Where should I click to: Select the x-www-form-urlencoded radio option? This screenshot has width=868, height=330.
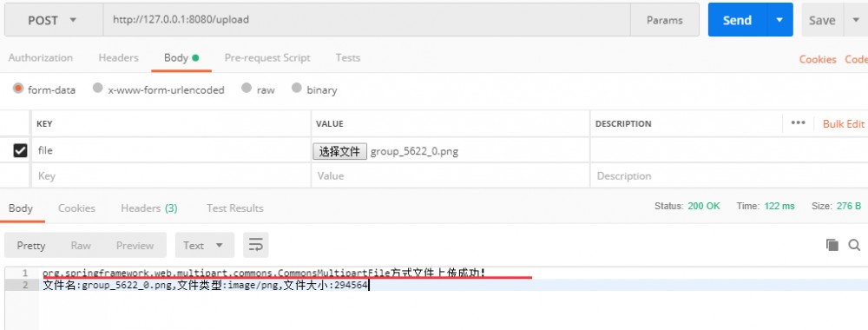pyautogui.click(x=98, y=88)
